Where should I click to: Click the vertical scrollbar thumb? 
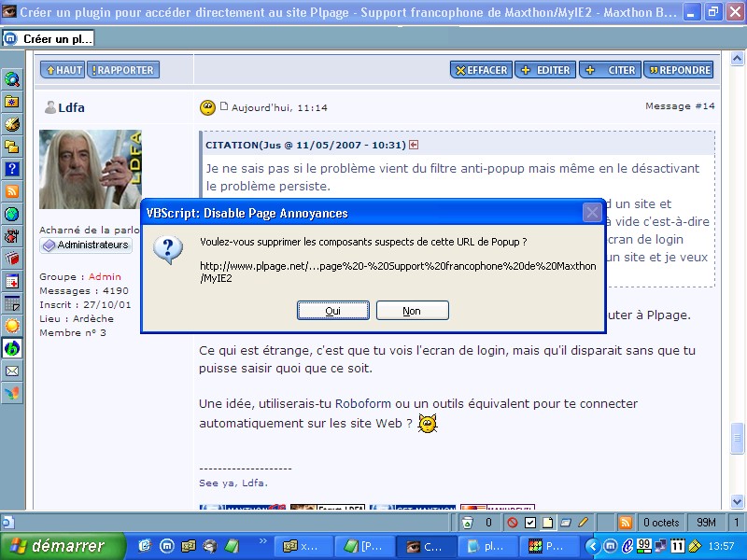click(x=737, y=438)
